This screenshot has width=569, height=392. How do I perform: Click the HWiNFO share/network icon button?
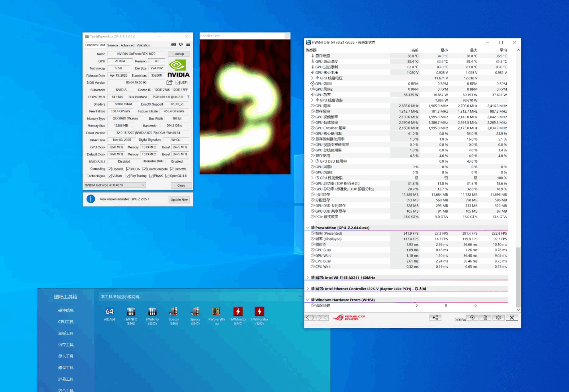pos(435,317)
